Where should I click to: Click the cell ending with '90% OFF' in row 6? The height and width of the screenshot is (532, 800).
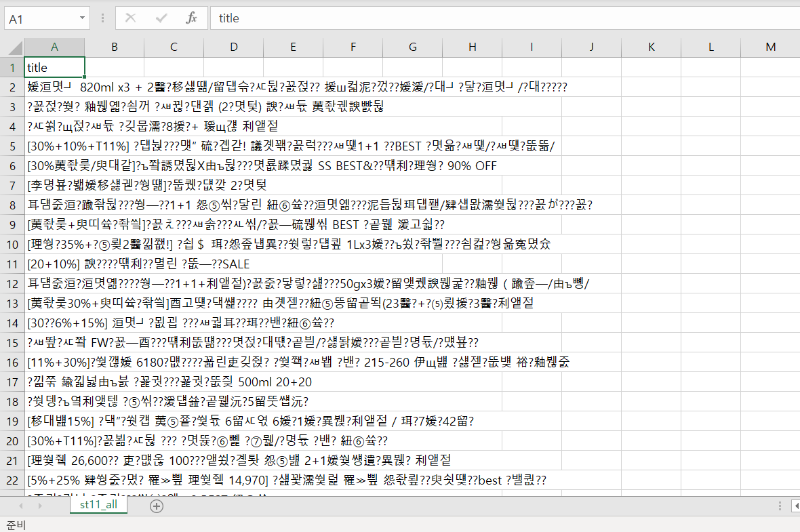pyautogui.click(x=54, y=166)
